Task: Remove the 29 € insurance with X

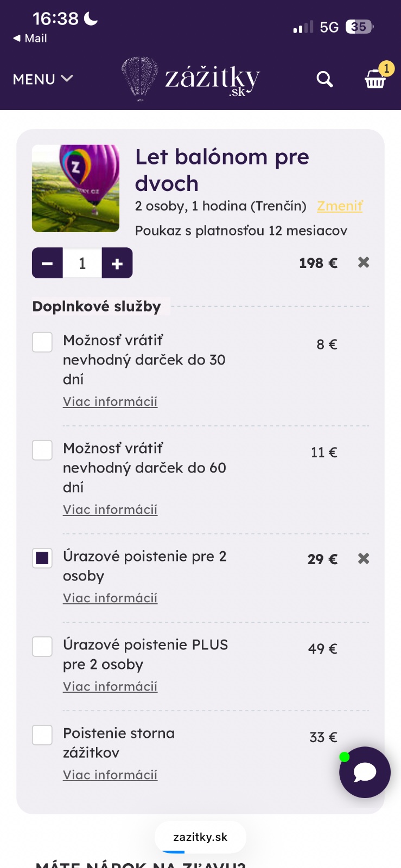Action: [x=364, y=559]
